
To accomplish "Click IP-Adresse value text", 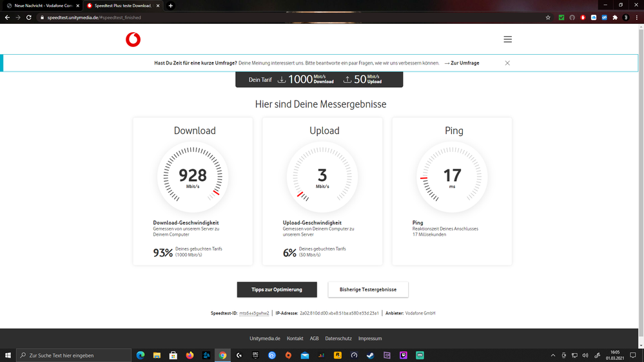I will pyautogui.click(x=339, y=313).
